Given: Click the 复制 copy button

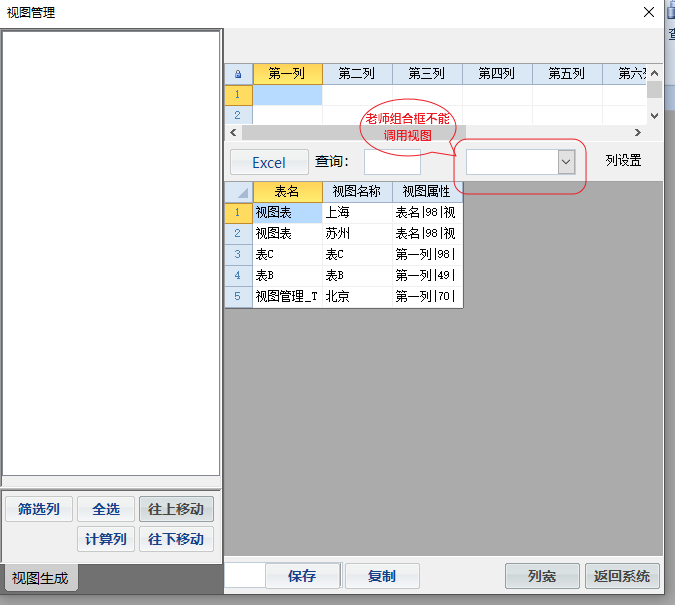Looking at the screenshot, I should coord(382,576).
